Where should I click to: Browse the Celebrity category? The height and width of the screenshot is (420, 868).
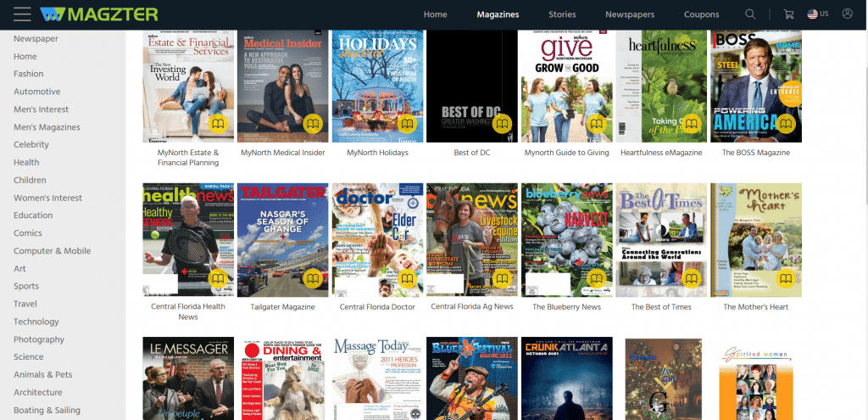click(x=31, y=144)
